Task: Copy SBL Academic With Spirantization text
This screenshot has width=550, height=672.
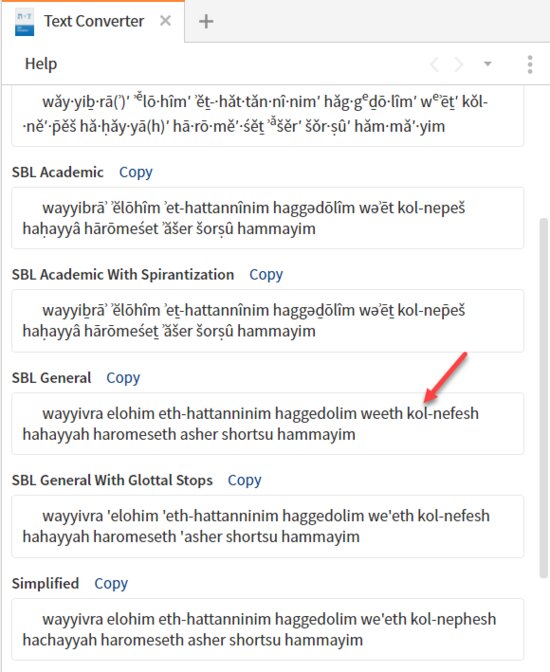Action: point(266,274)
